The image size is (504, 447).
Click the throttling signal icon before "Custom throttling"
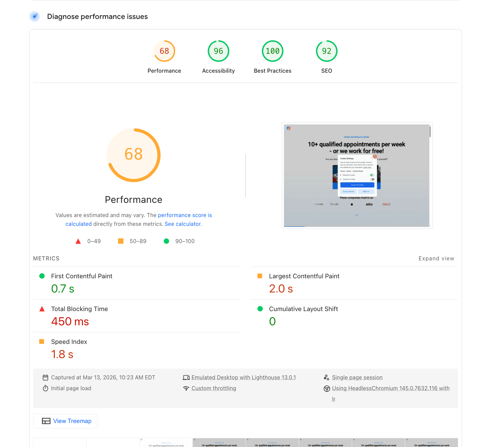(x=186, y=388)
